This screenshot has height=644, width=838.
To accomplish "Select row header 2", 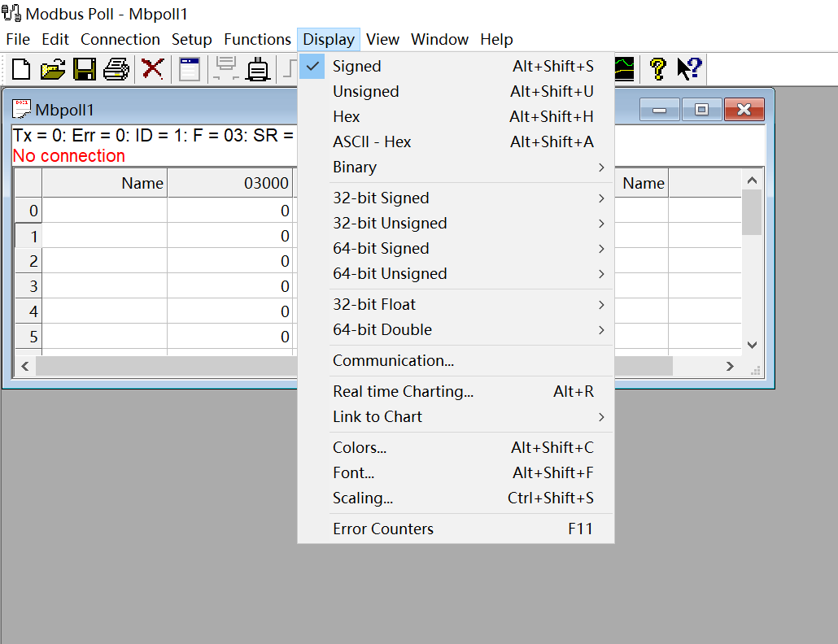I will pyautogui.click(x=28, y=261).
